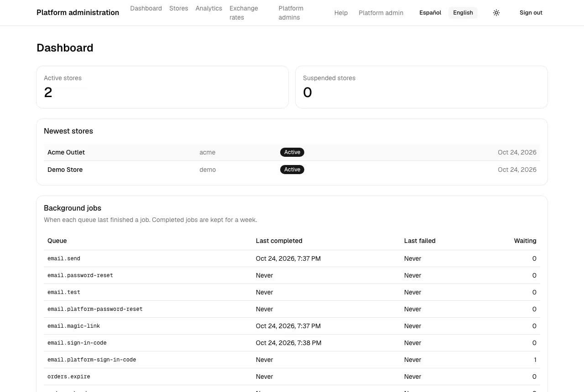Viewport: 584px width, 392px height.
Task: Click the email.send queue name
Action: (x=64, y=258)
